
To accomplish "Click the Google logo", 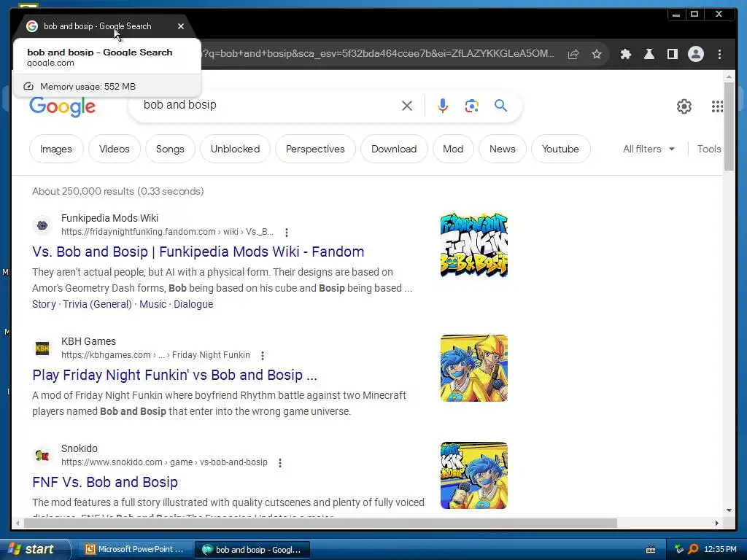I will [x=63, y=106].
